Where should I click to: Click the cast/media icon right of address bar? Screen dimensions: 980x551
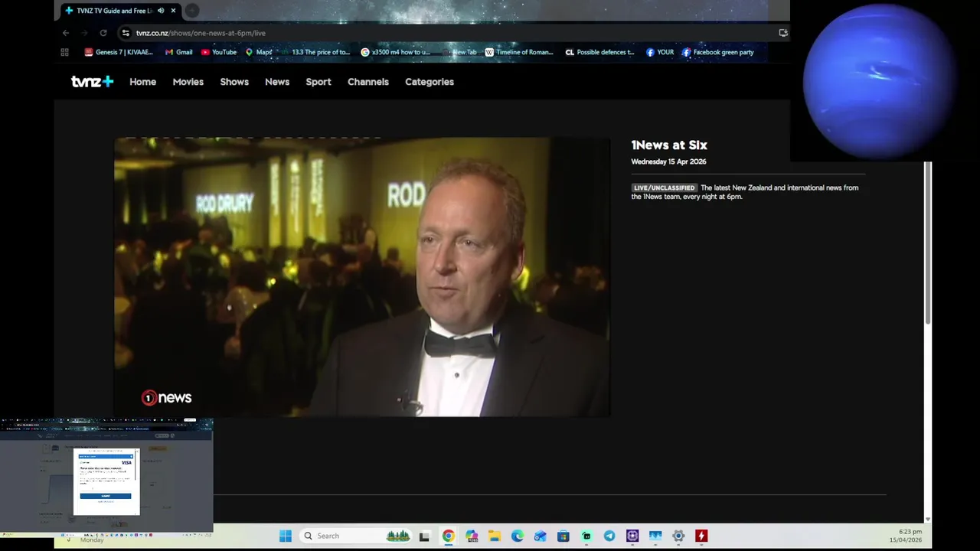click(783, 33)
